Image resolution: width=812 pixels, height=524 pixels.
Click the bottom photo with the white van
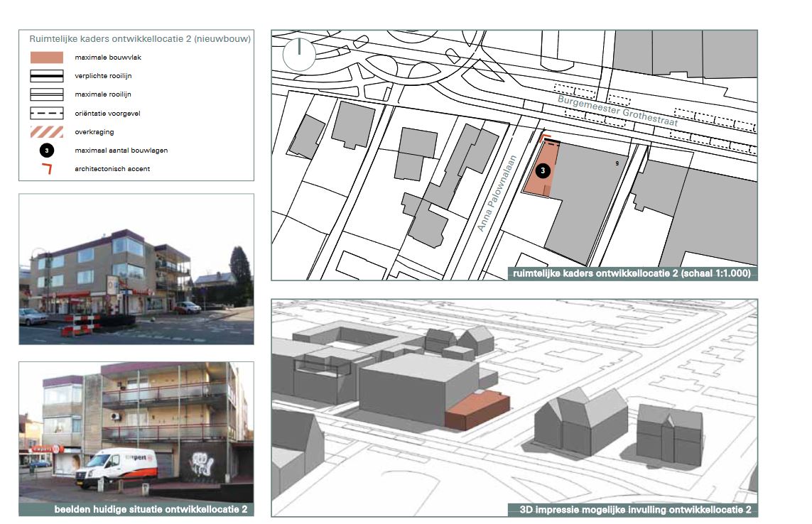136,432
